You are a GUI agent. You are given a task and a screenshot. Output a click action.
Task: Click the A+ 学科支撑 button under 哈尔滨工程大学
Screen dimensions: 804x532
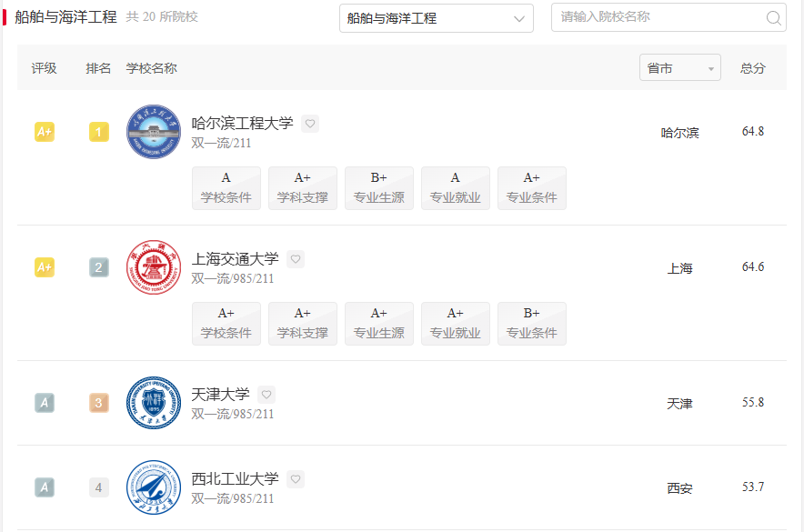(x=302, y=187)
